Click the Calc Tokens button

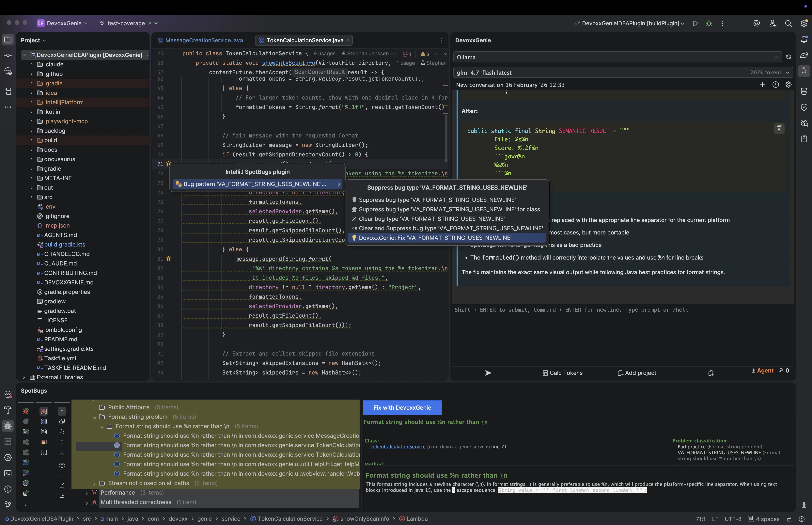[x=563, y=373]
